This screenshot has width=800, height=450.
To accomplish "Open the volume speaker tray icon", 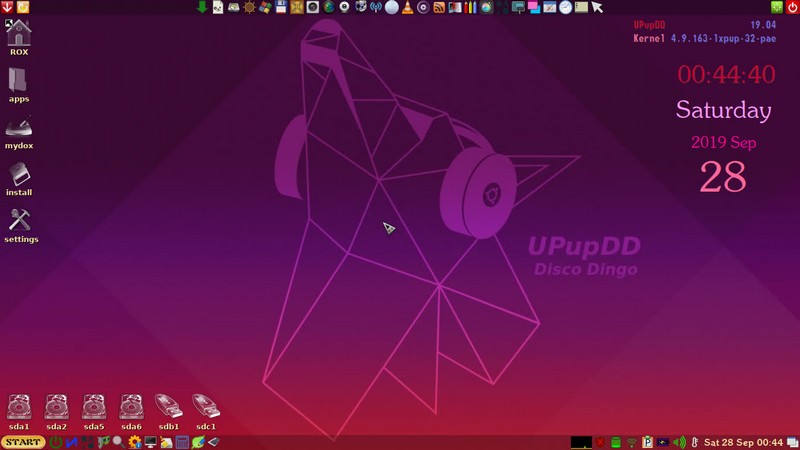I will coord(679,442).
